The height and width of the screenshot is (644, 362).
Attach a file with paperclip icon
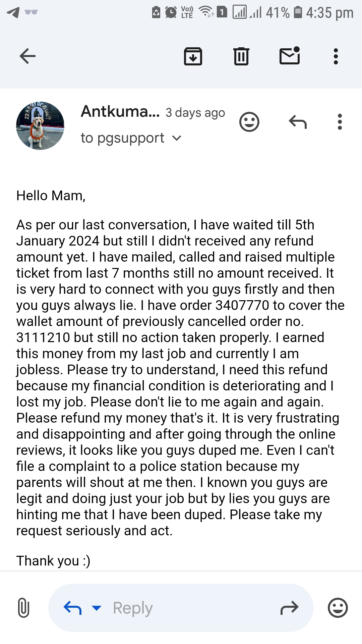[23, 607]
